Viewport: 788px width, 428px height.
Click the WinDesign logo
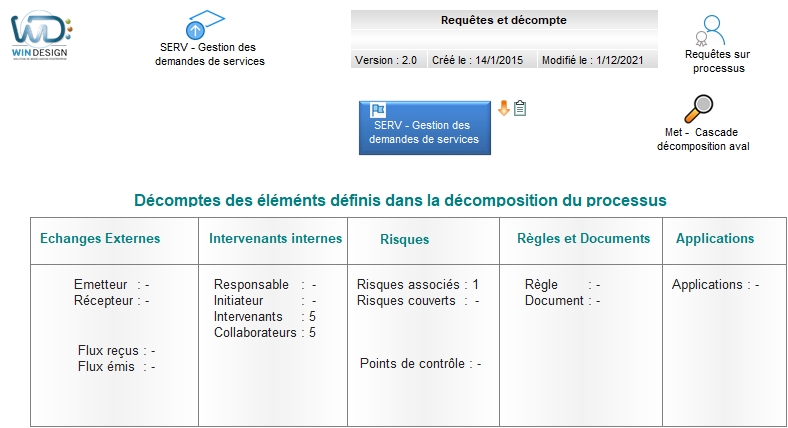point(41,36)
